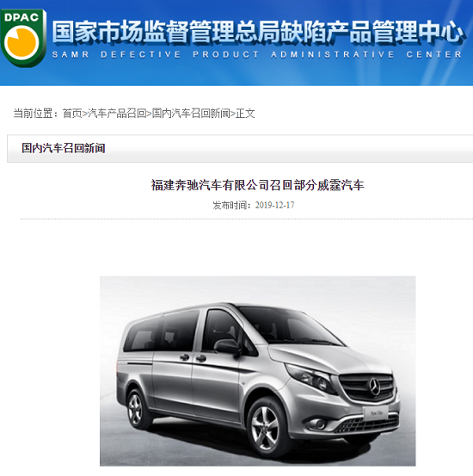The width and height of the screenshot is (473, 476).
Task: Select the 正文 breadcrumb item
Action: [245, 114]
